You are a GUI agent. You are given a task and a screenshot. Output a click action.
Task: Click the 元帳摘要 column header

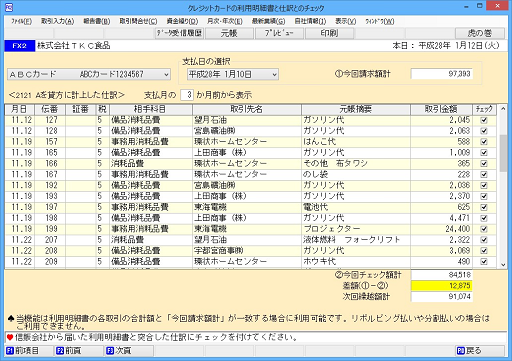click(356, 109)
